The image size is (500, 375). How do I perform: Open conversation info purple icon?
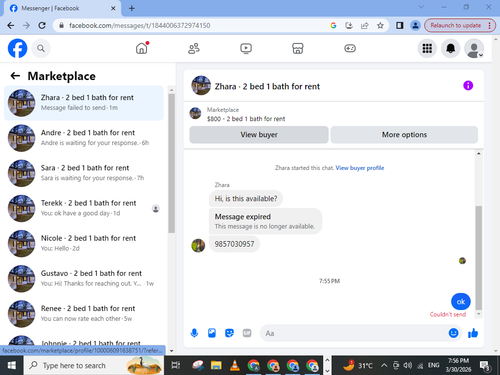[x=468, y=86]
